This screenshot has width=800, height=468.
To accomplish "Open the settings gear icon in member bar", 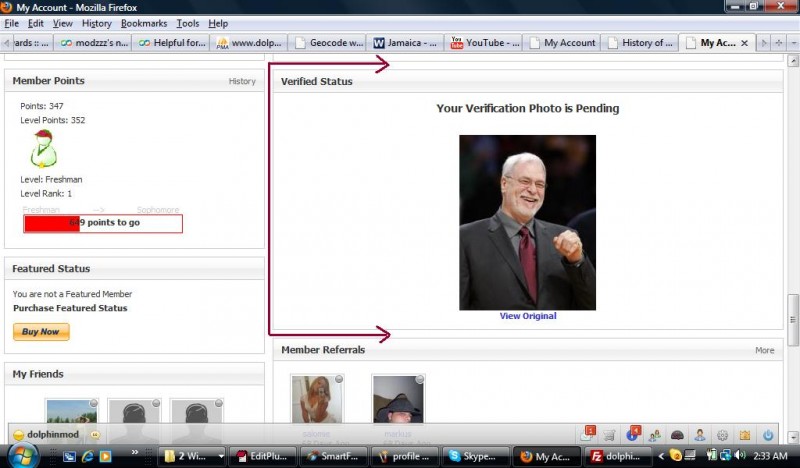I will [x=722, y=435].
